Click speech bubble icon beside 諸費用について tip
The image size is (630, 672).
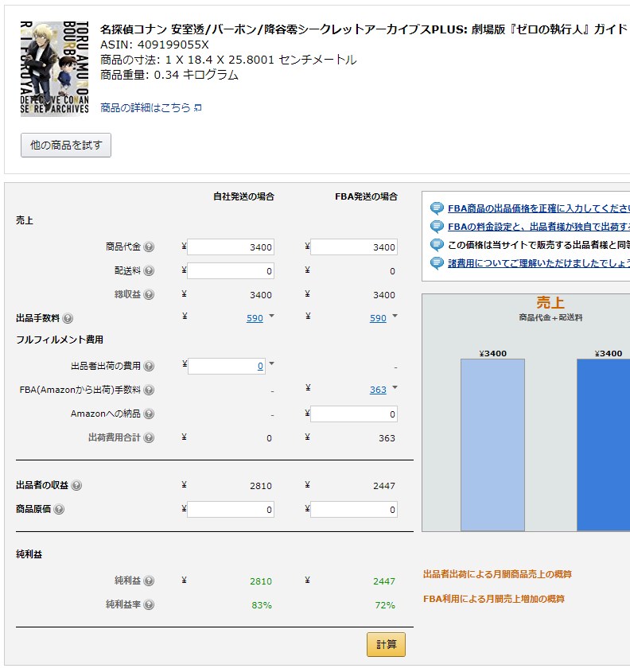click(x=437, y=263)
